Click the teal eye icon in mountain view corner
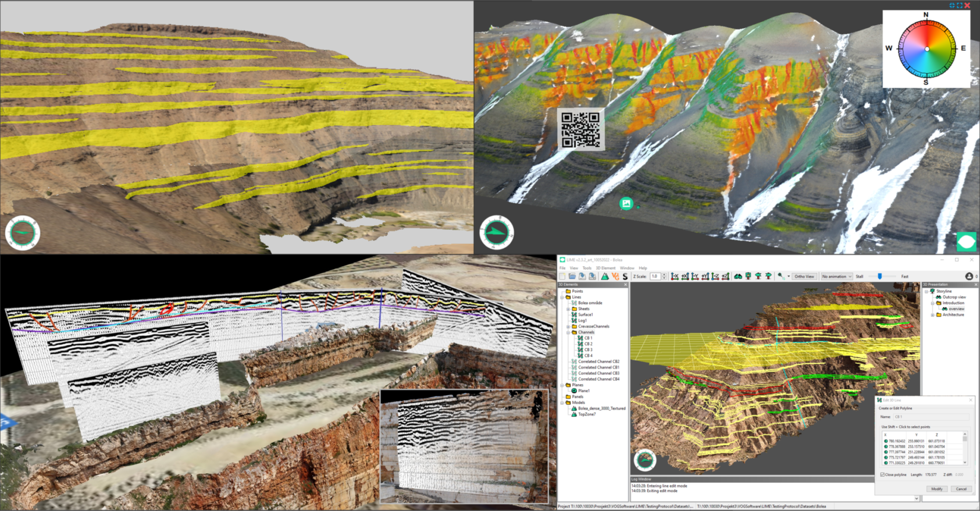This screenshot has height=511, width=980. click(x=967, y=241)
